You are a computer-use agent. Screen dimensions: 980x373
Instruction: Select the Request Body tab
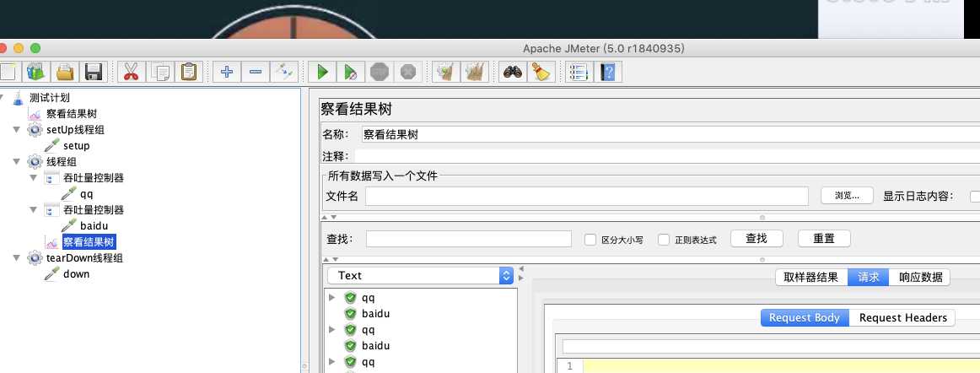[x=805, y=318]
